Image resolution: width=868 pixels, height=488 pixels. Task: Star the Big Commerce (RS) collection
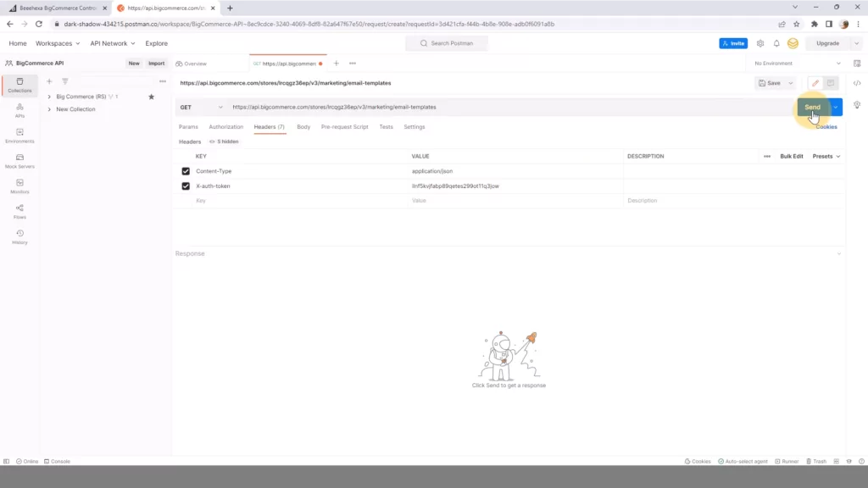(x=151, y=97)
